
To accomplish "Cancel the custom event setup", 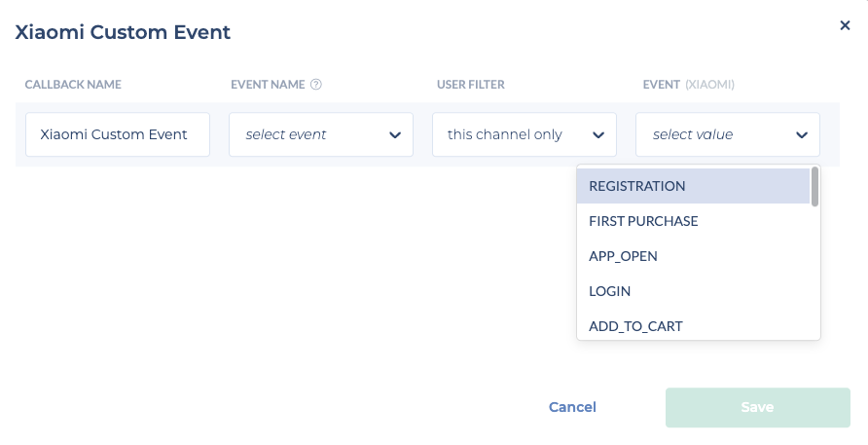I will point(572,407).
